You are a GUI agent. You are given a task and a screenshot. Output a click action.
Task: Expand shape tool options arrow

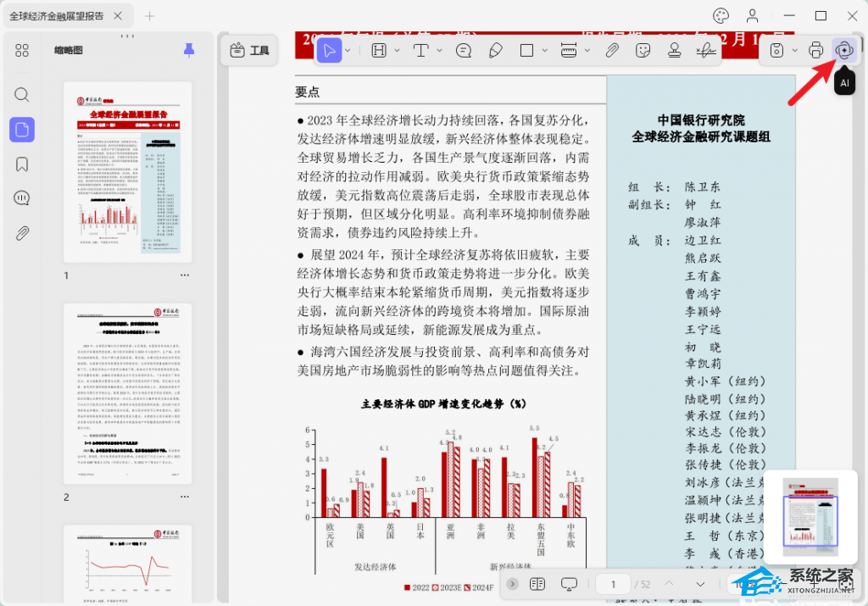tap(545, 51)
